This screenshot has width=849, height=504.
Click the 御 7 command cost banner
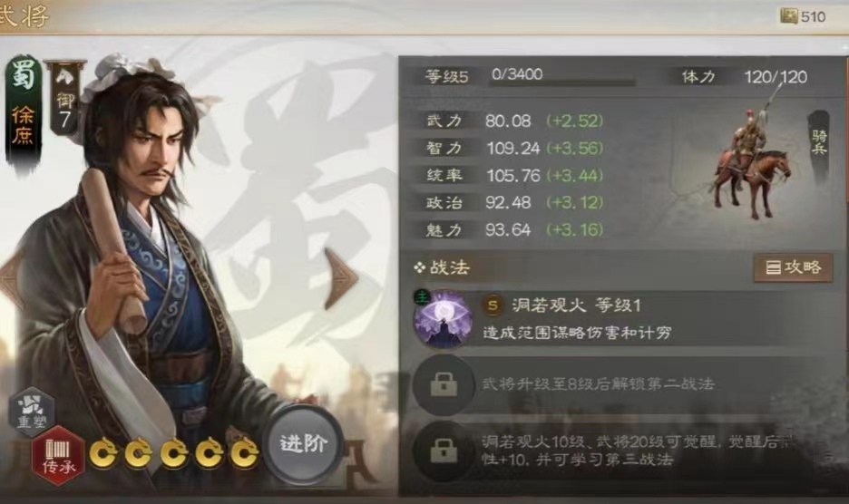coord(65,98)
